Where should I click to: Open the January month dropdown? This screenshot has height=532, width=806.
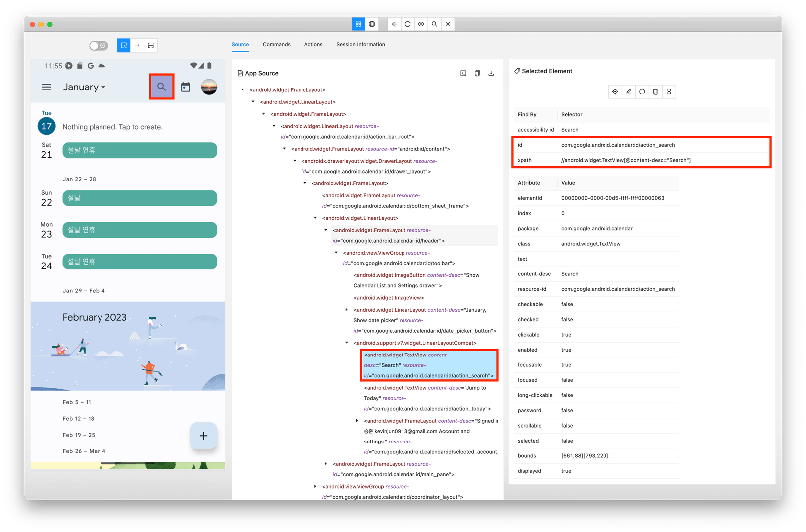click(84, 87)
